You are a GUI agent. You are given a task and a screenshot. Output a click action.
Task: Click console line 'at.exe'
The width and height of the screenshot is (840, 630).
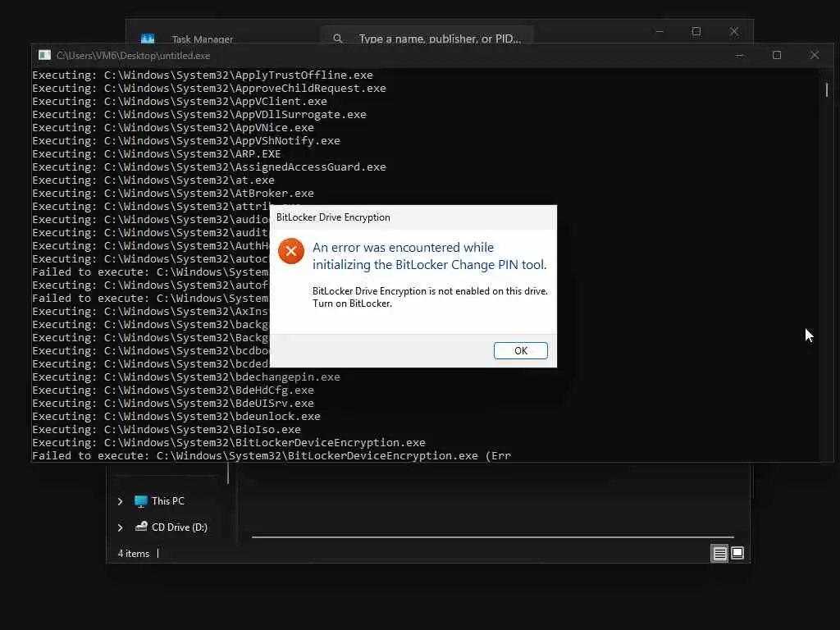click(153, 180)
